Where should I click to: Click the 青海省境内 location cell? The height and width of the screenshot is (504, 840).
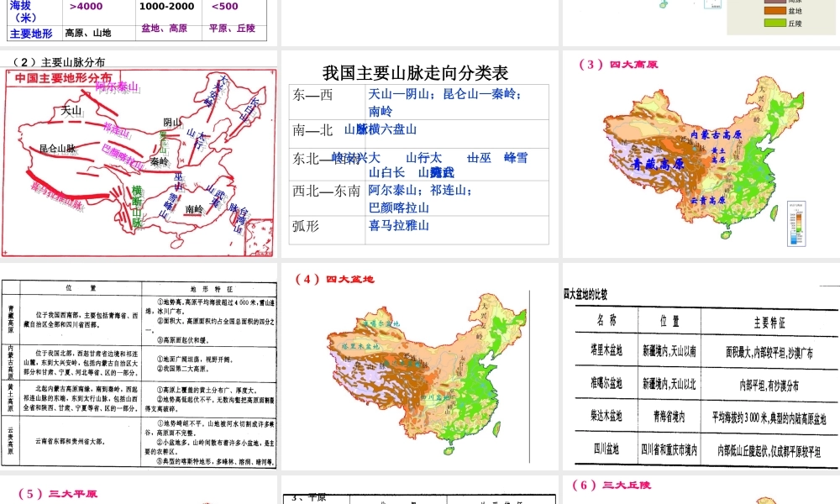pos(669,416)
